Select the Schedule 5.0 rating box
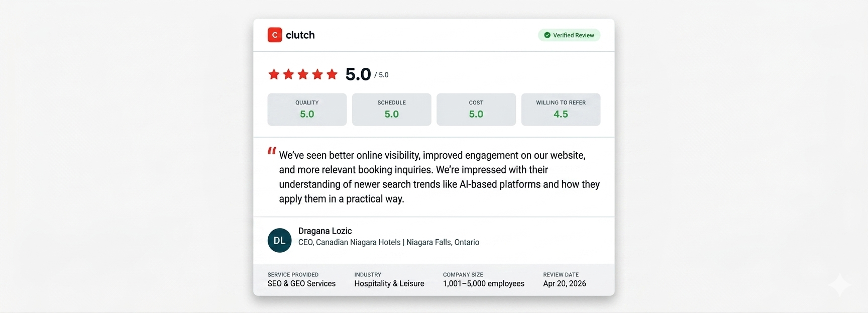The image size is (868, 313). pos(392,110)
